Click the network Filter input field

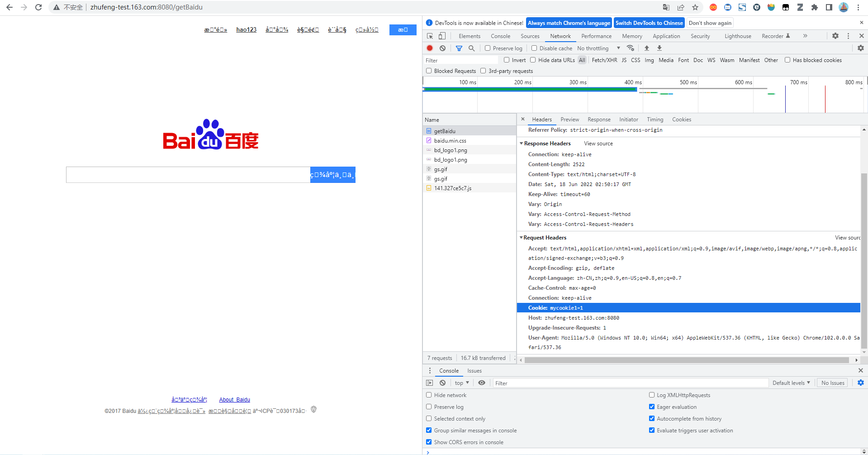[x=460, y=60]
